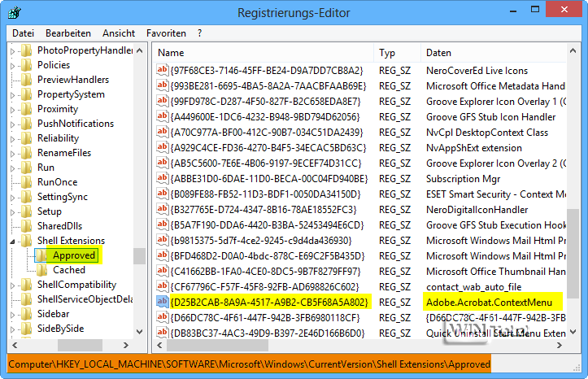Image resolution: width=588 pixels, height=379 pixels.
Task: Click string icon beside Adobe.Acrobat.ContextMenu entry
Action: tap(163, 302)
